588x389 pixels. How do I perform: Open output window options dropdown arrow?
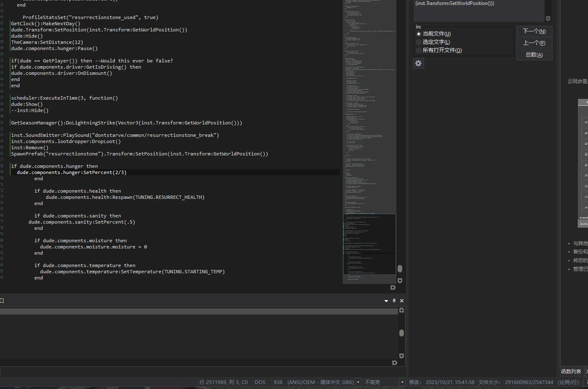click(x=386, y=301)
